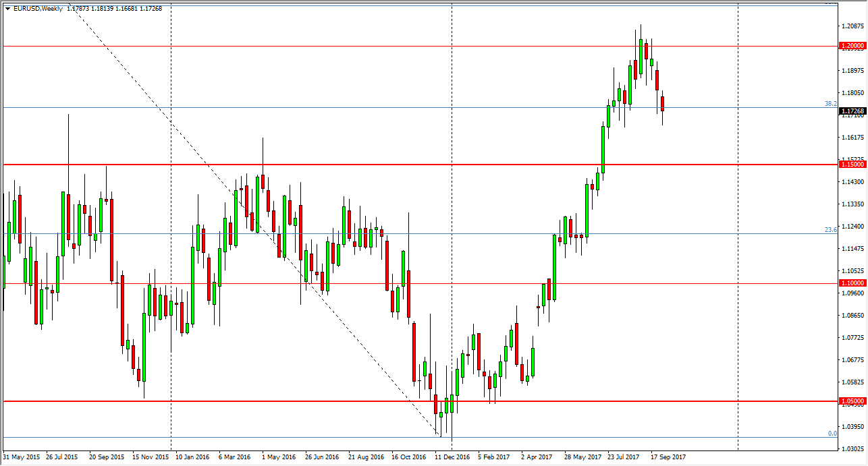
Task: Click 1.03950 on the price scale
Action: (853, 427)
